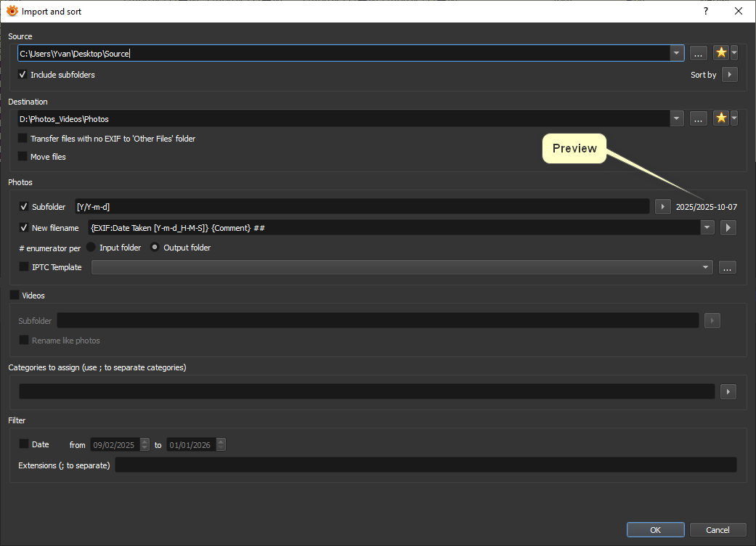Click the XnView app icon in title bar
This screenshot has width=756, height=546.
[x=12, y=11]
